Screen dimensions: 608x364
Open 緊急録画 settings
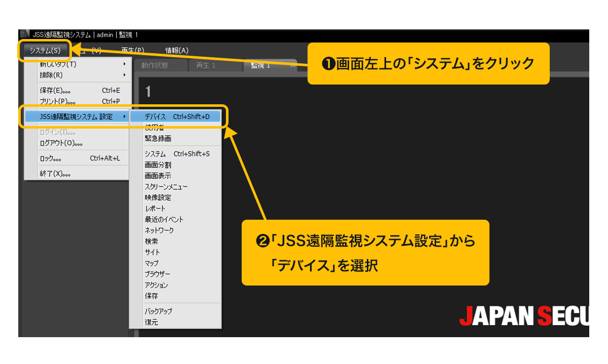click(175, 138)
